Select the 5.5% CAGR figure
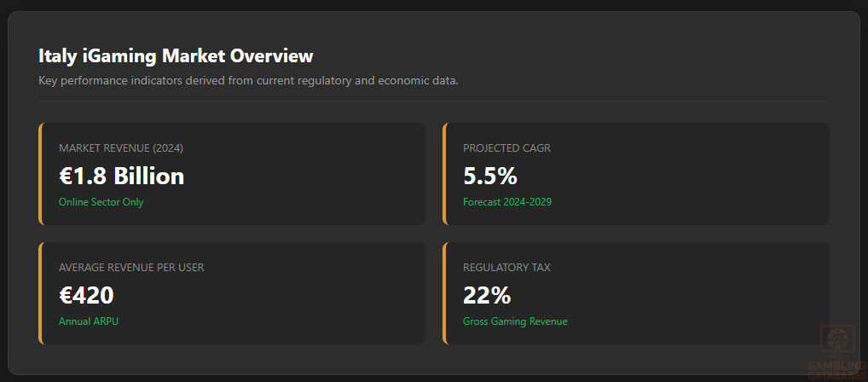 (x=489, y=176)
